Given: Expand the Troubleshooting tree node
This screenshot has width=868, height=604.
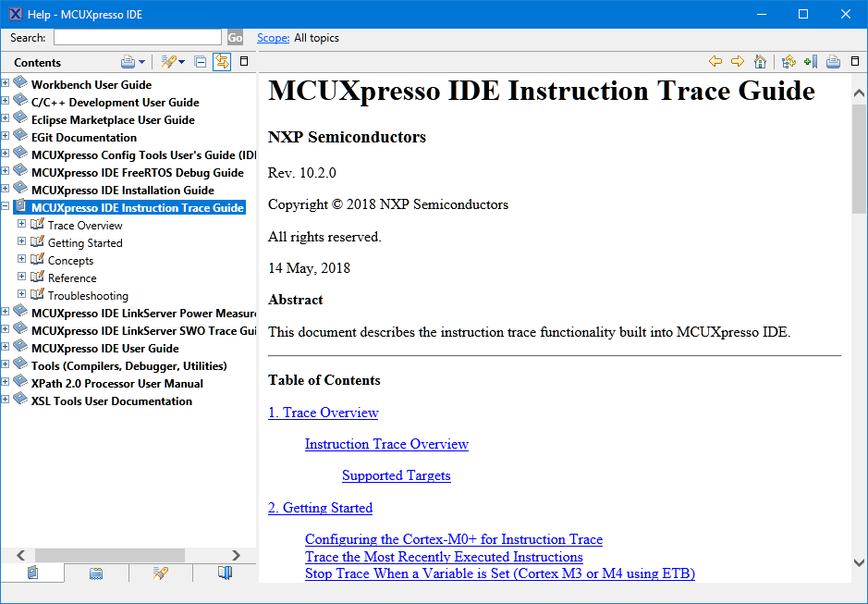Looking at the screenshot, I should point(22,295).
